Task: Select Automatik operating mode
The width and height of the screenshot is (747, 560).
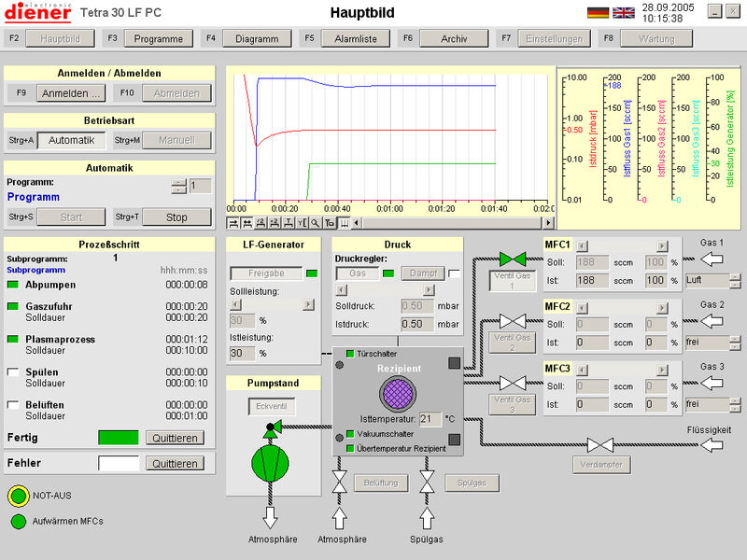Action: click(71, 141)
